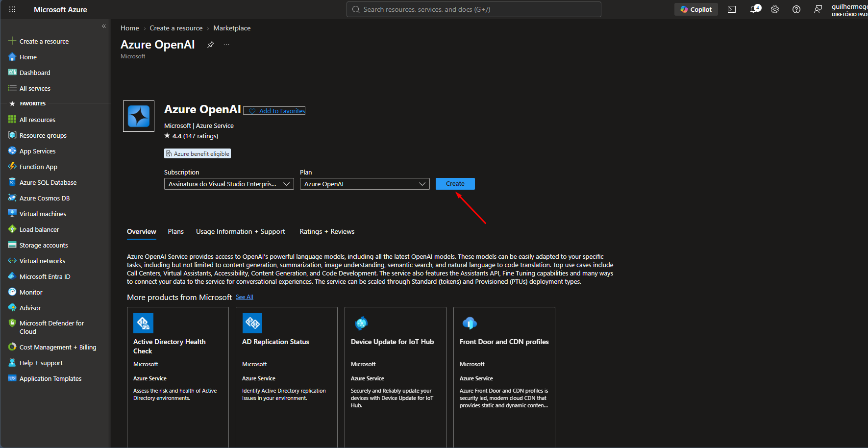This screenshot has height=448, width=868.
Task: Open Cost Management + Billing
Action: 58,347
